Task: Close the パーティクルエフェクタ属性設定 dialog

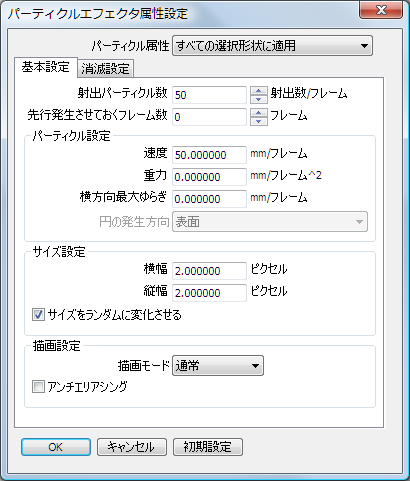Action: 381,10
